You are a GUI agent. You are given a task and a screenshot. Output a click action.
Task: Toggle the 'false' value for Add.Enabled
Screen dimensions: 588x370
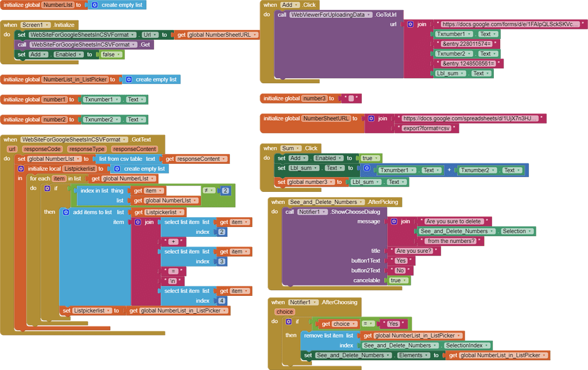[110, 55]
